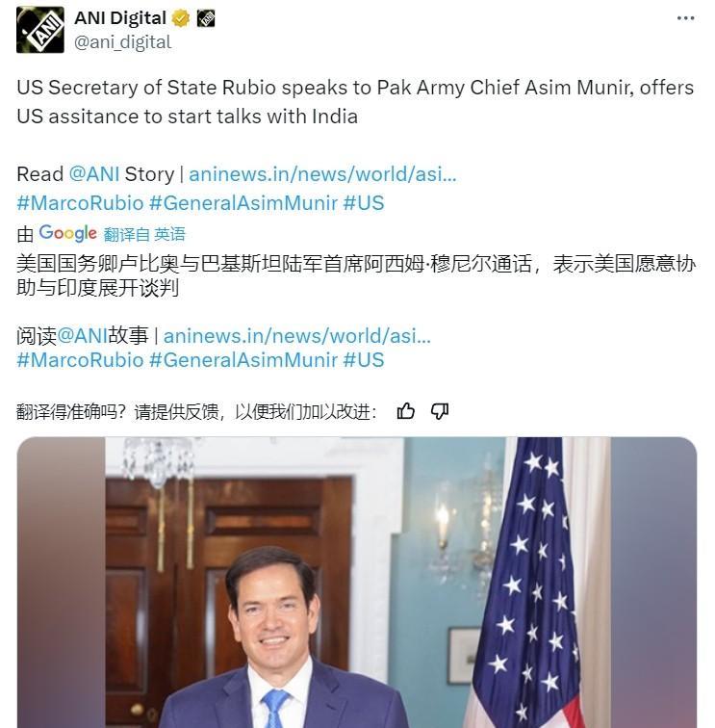This screenshot has height=728, width=715.
Task: Open the attached photo with American flag
Action: pos(357,583)
